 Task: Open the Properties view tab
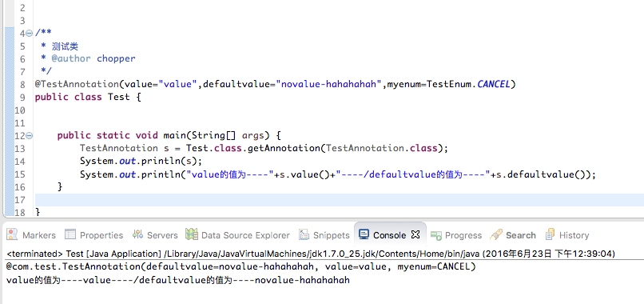coord(94,235)
